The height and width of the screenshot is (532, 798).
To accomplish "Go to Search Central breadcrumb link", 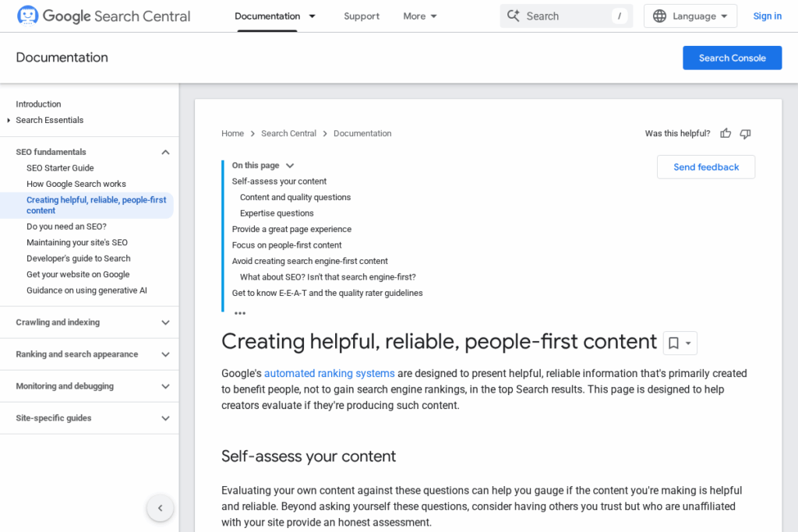I will 288,133.
